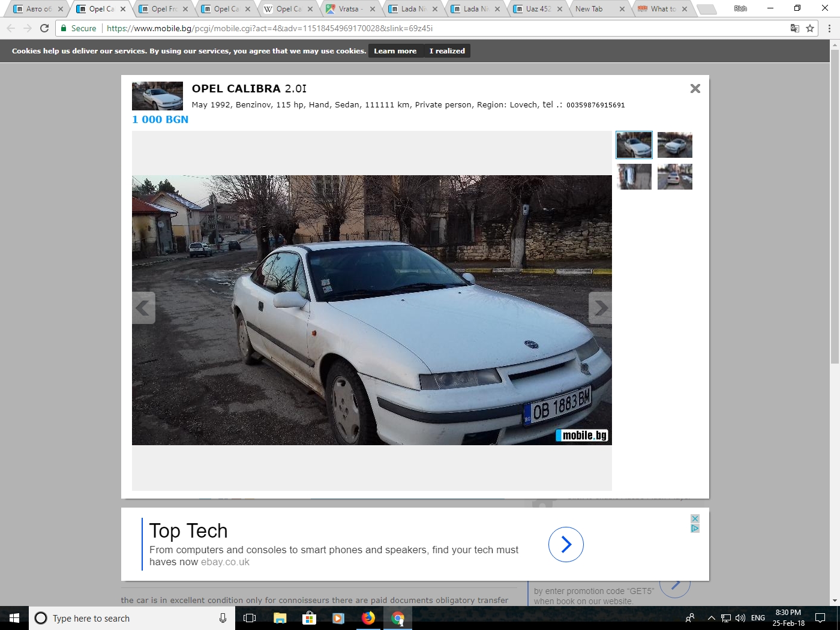Close the New Tab tab
840x630 pixels.
[x=622, y=9]
